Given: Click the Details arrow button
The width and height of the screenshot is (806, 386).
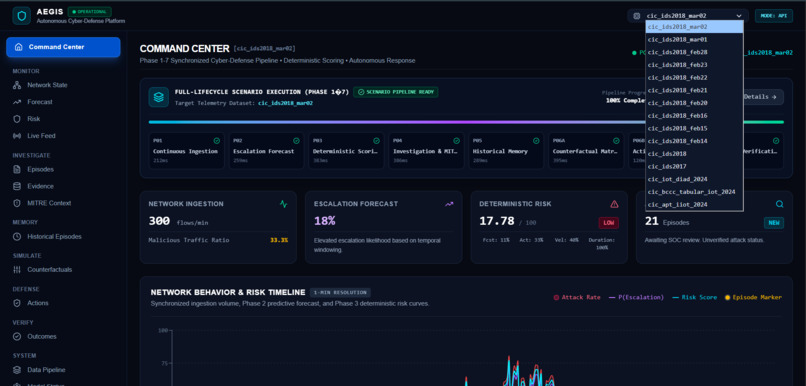Looking at the screenshot, I should click(x=763, y=97).
